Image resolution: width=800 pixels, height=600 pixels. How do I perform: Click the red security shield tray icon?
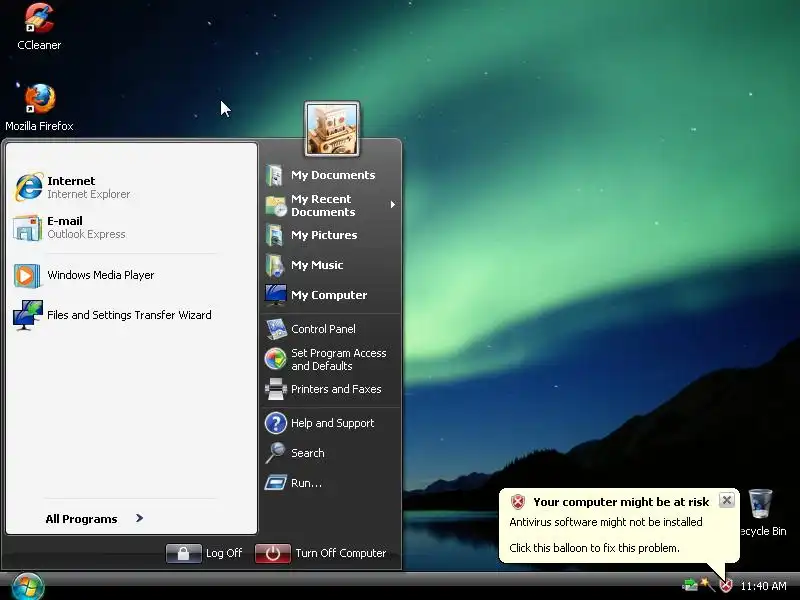[x=726, y=585]
